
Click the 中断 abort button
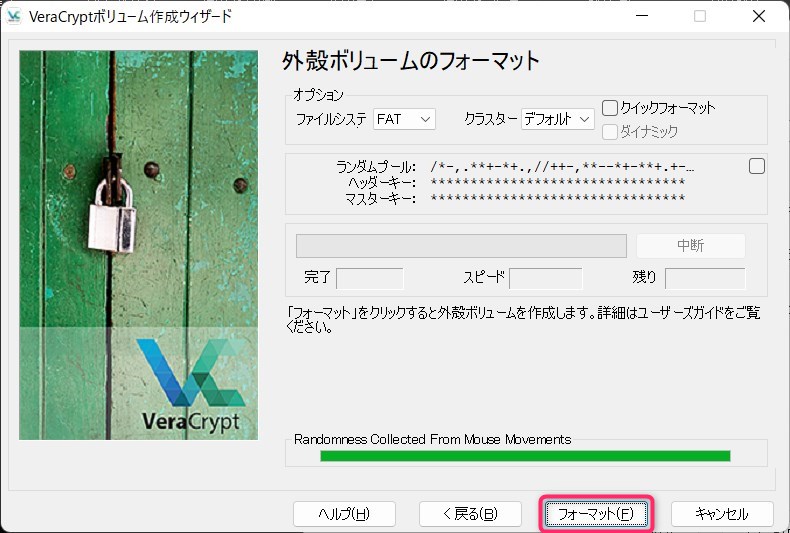click(690, 246)
